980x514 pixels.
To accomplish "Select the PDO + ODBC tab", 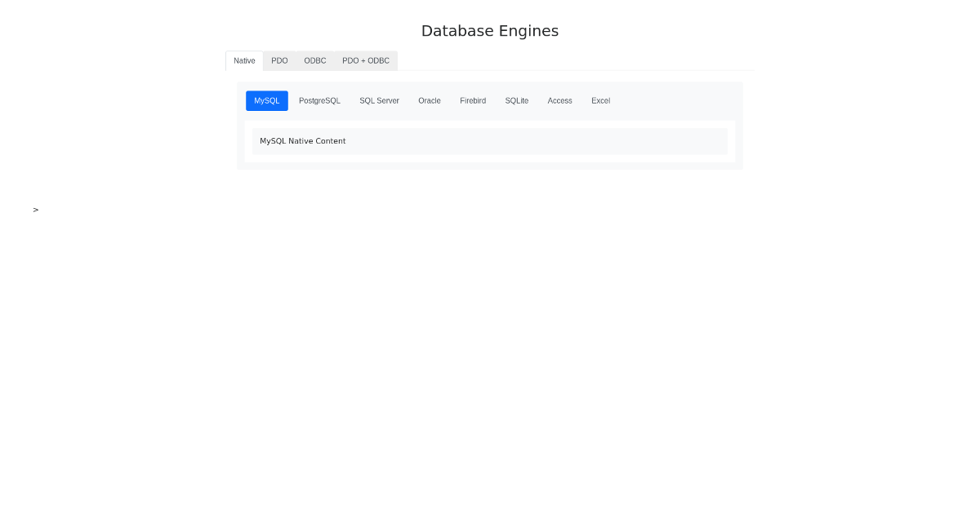I will 366,60.
